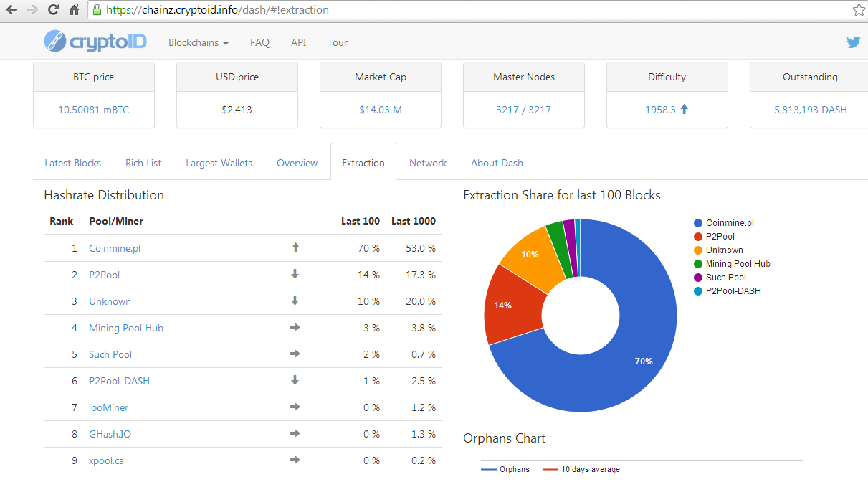Click the right trend arrow for Mining Pool Hub

click(295, 327)
